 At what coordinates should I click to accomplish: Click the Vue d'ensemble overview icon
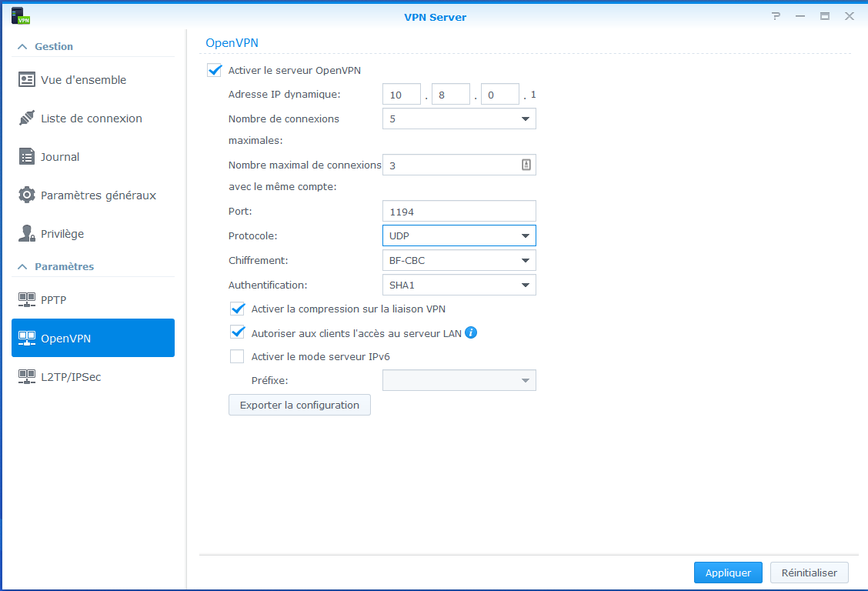27,80
